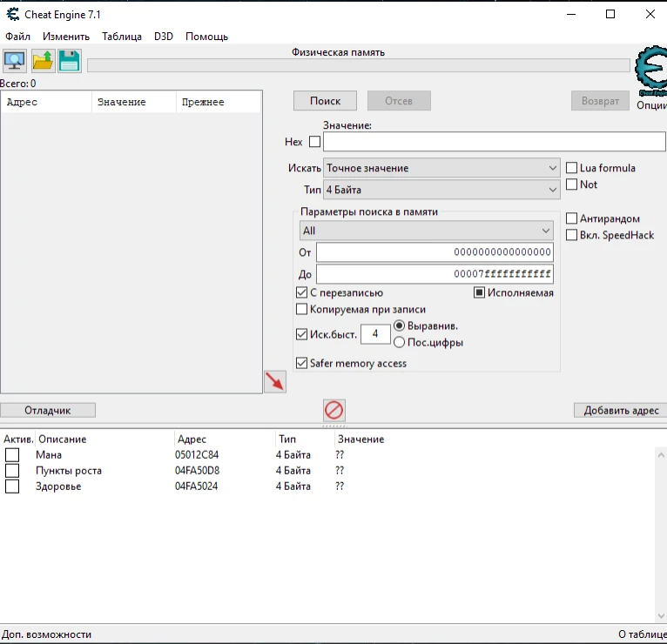This screenshot has width=667, height=644.
Task: Toggle the Исполняемая checkbox
Action: [x=480, y=292]
